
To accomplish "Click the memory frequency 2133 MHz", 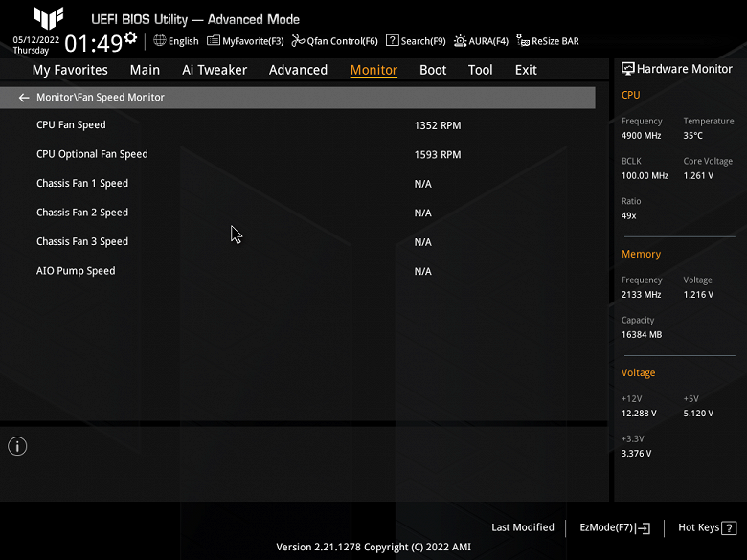I will tap(641, 294).
